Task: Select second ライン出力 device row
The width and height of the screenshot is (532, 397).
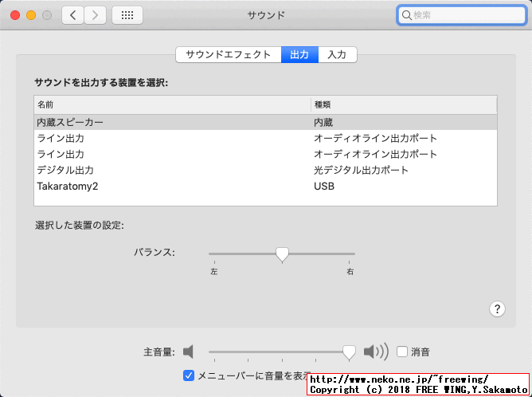Action: [266, 154]
